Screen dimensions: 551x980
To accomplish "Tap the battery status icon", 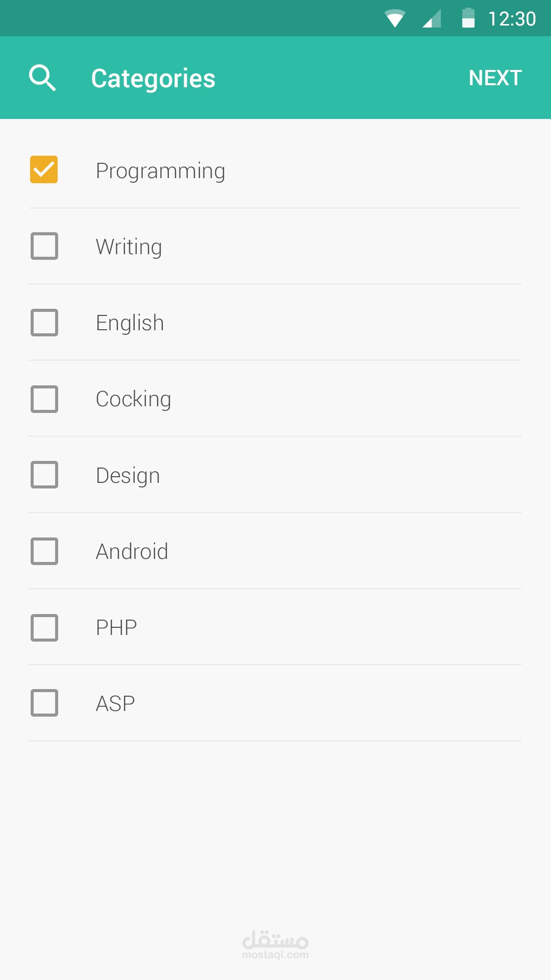I will click(468, 18).
